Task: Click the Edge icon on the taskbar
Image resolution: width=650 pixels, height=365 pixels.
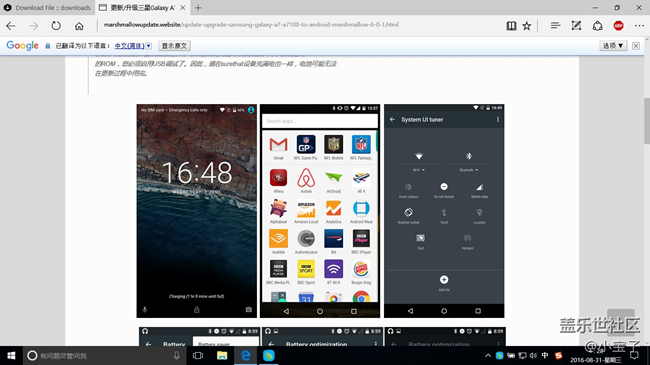Action: click(x=245, y=355)
